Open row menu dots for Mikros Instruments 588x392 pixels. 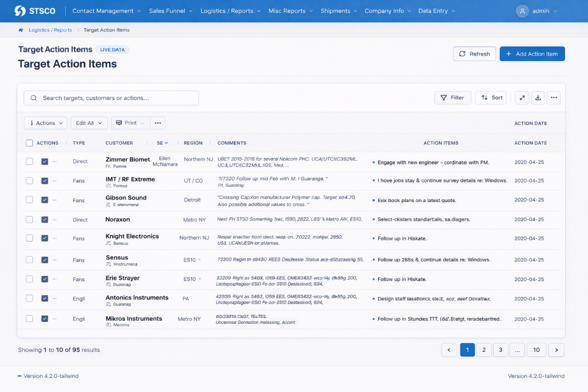55,319
